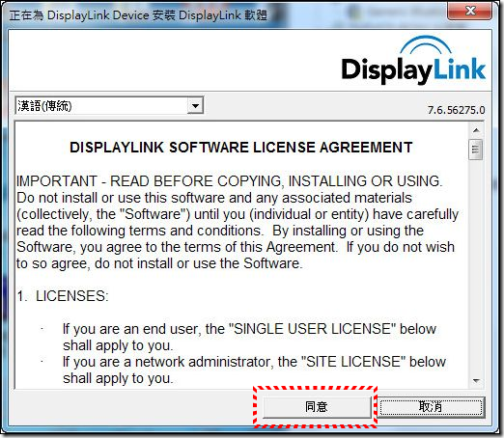Click the 取消 cancel button
The width and height of the screenshot is (504, 438).
coord(431,407)
